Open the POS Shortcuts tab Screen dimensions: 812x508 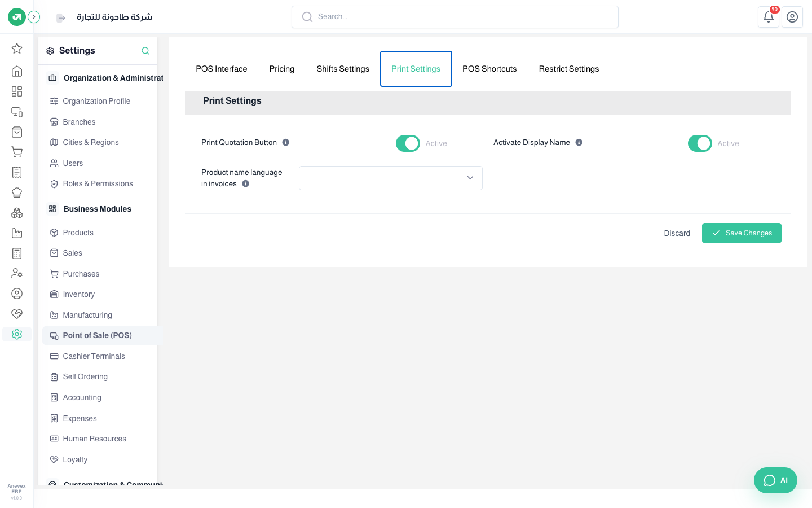489,69
